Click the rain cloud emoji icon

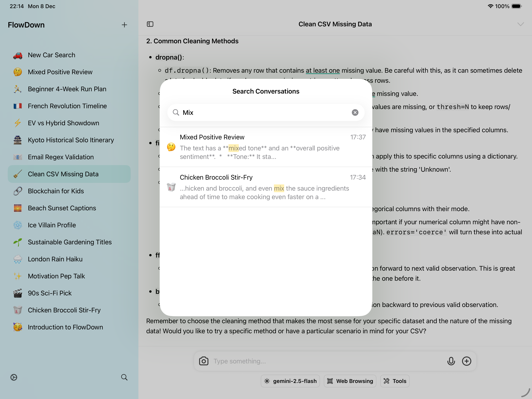[18, 259]
